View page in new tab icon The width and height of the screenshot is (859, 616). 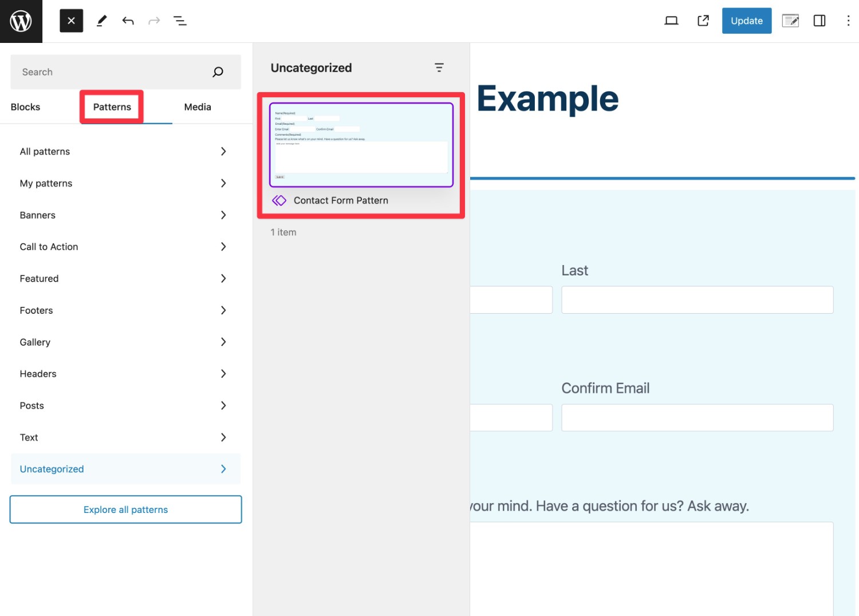[x=703, y=21]
